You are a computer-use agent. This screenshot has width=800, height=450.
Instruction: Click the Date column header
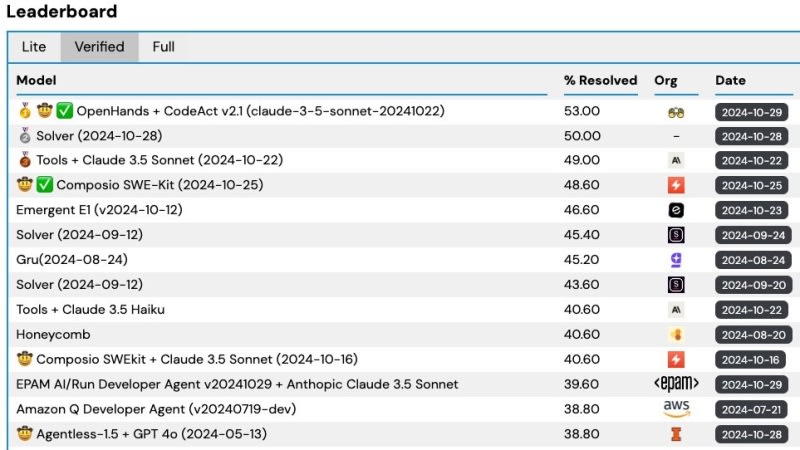730,80
